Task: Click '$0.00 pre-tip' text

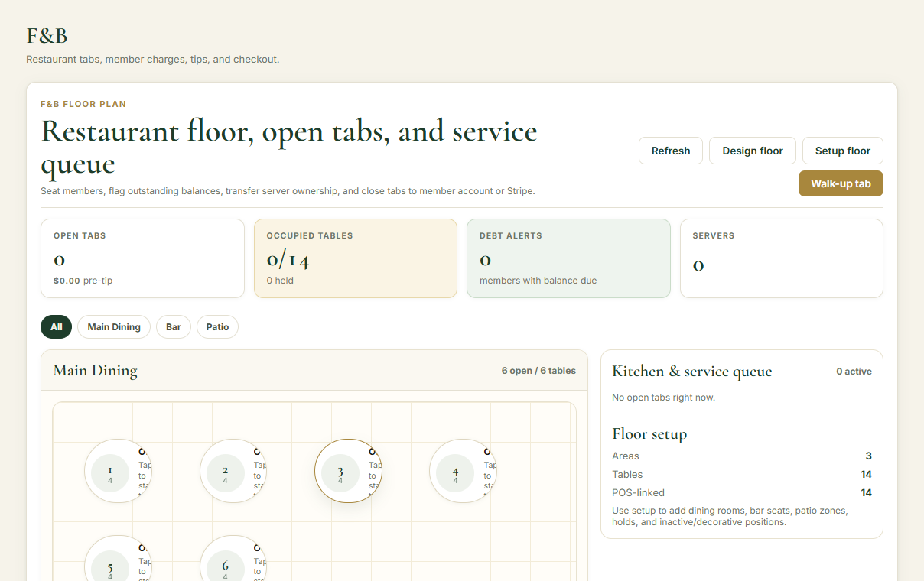Action: tap(83, 281)
